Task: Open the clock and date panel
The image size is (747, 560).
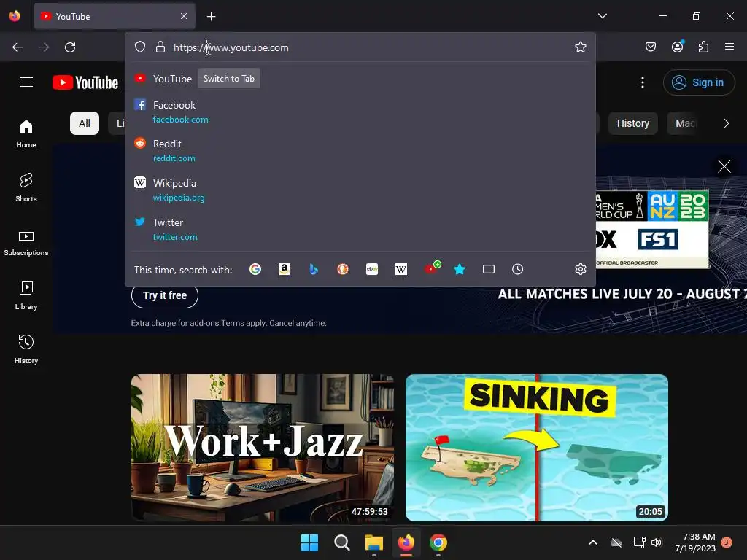Action: [695, 542]
